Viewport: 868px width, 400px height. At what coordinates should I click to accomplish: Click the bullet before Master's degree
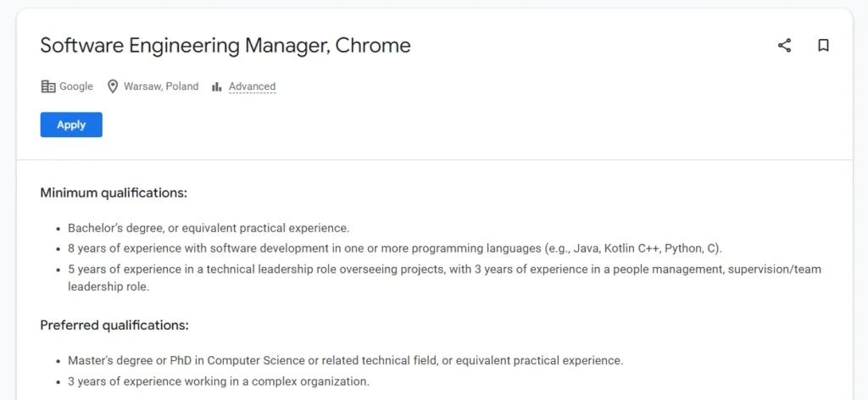click(57, 361)
